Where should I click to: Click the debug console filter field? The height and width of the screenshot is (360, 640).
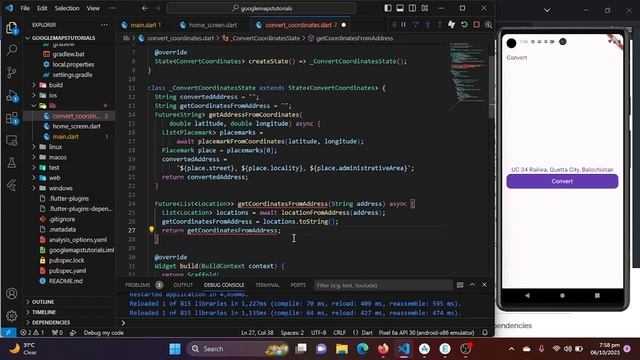tap(382, 285)
